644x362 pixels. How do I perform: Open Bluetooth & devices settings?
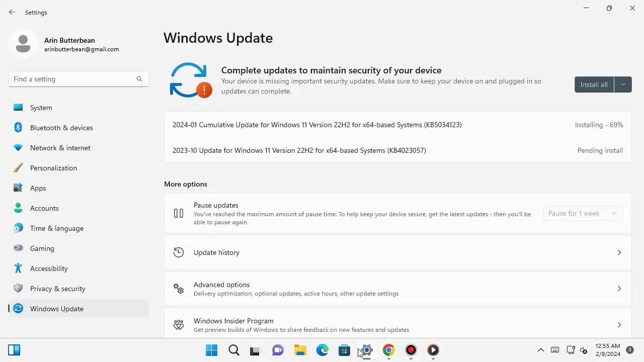click(x=78, y=128)
